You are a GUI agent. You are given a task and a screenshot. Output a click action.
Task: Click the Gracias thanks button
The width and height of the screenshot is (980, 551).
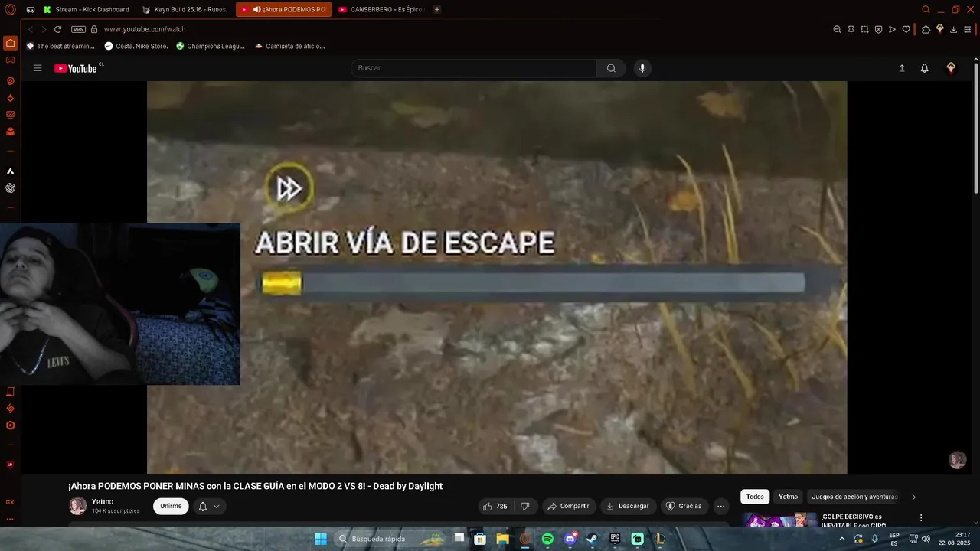(684, 506)
